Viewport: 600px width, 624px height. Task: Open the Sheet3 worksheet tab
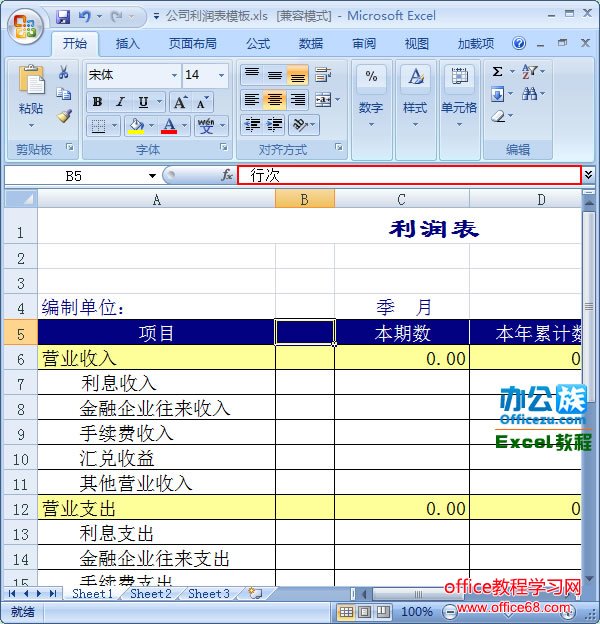209,593
